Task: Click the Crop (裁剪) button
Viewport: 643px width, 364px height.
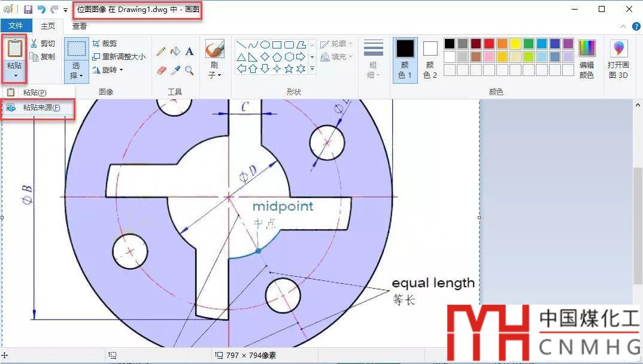Action: click(105, 44)
